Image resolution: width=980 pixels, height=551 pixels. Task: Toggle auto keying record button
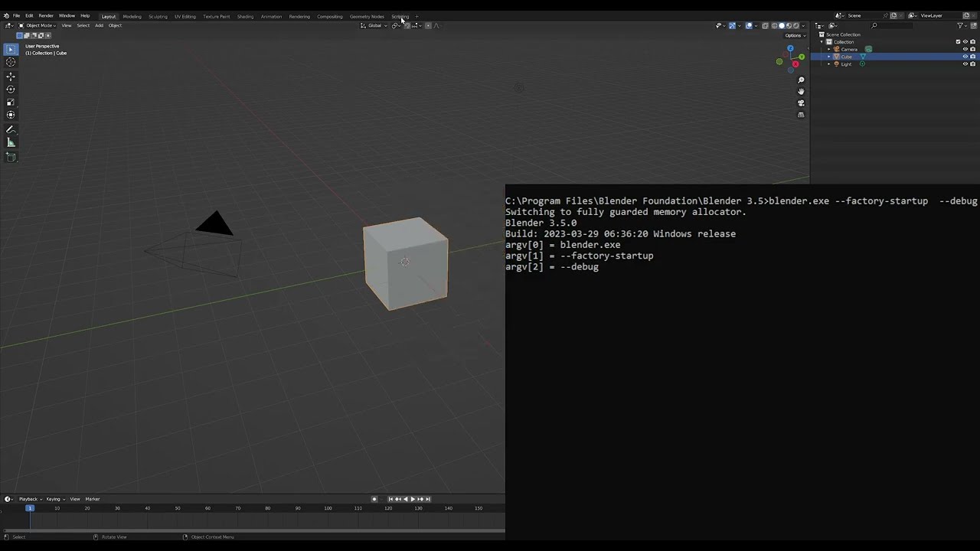coord(374,499)
